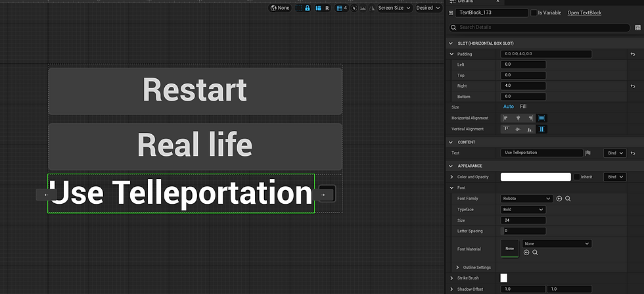Image resolution: width=644 pixels, height=294 pixels.
Task: Set Vertical Alignment to top
Action: coord(507,129)
